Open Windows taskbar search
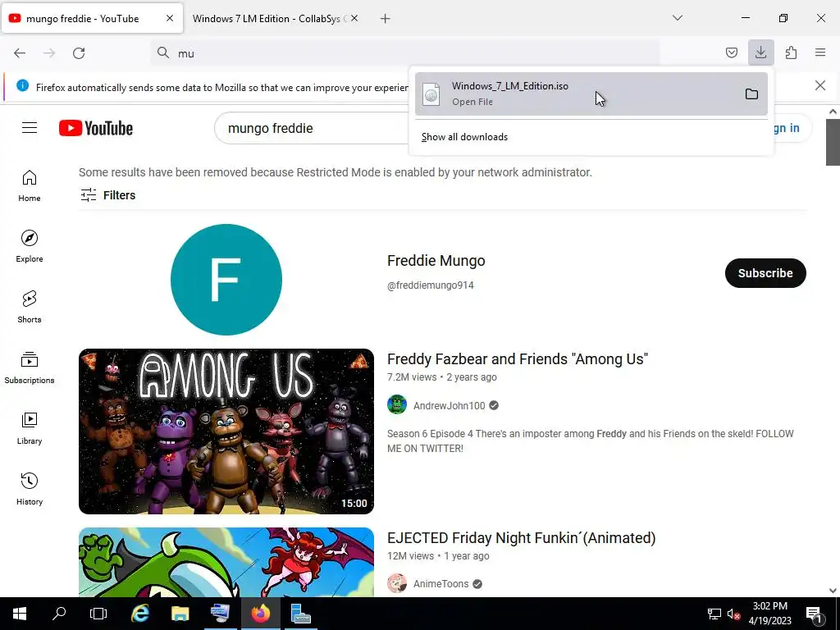Viewport: 840px width, 630px height. pos(59,614)
